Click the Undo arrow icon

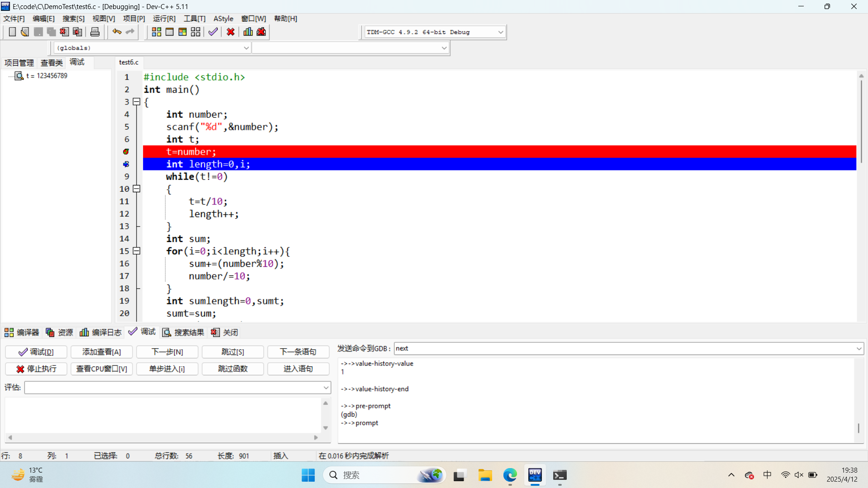point(117,32)
